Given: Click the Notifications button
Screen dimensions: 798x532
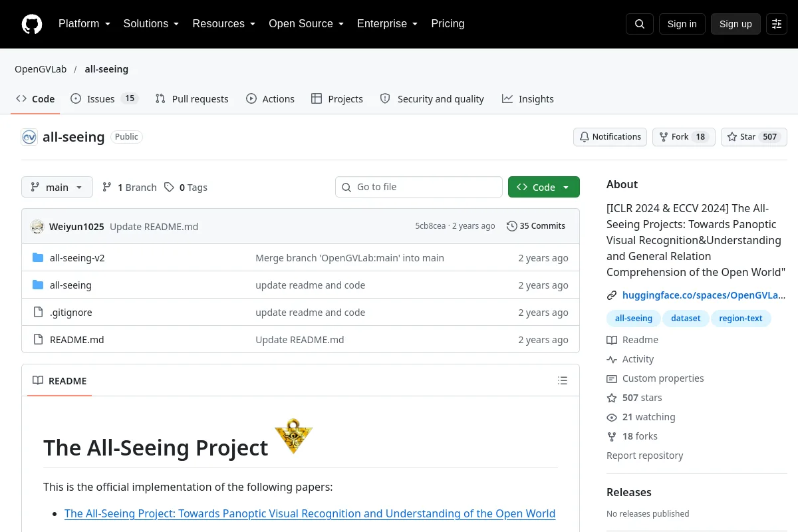Looking at the screenshot, I should (610, 137).
